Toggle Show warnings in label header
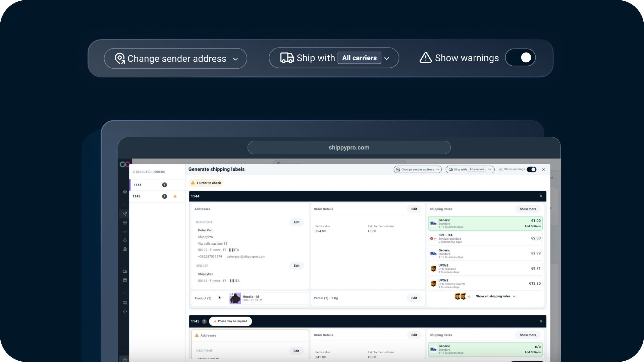 tap(531, 169)
